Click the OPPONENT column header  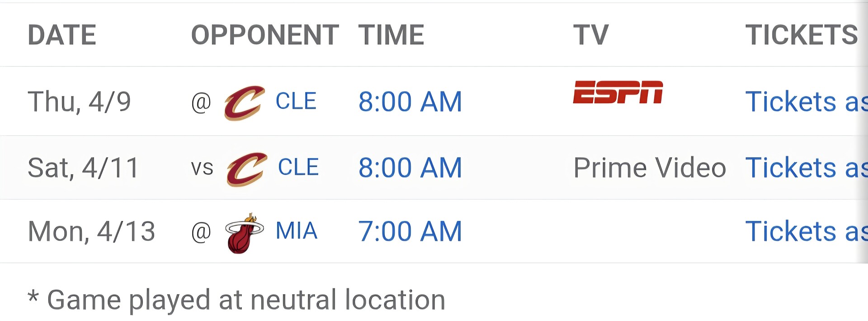point(265,35)
